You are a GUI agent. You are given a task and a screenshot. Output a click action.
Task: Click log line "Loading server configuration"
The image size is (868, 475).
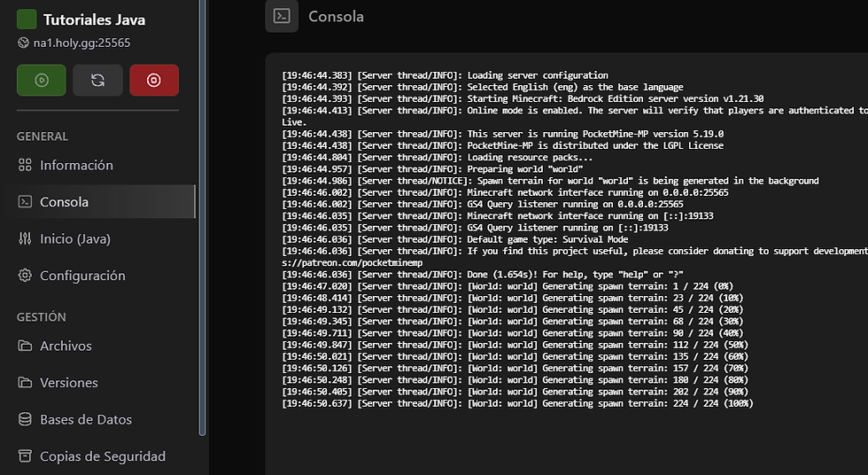pos(445,75)
